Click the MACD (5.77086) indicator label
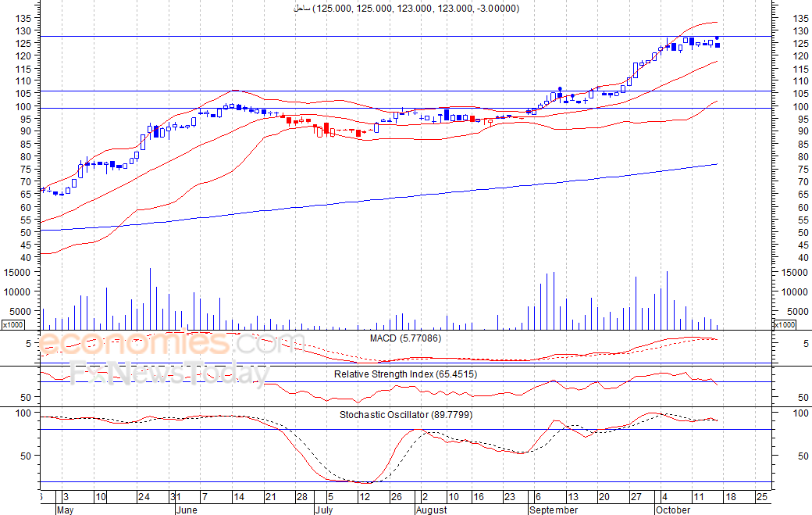812x515 pixels. pos(405,338)
